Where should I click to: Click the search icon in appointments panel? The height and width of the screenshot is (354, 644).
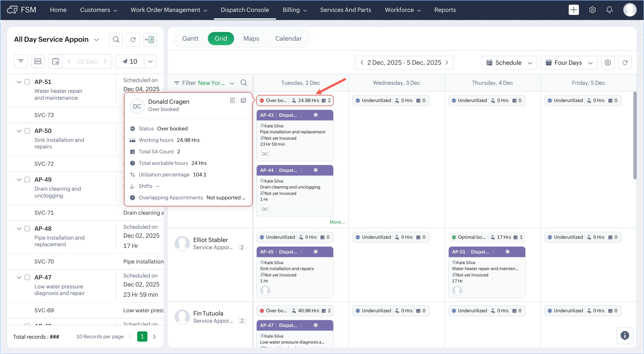point(116,40)
